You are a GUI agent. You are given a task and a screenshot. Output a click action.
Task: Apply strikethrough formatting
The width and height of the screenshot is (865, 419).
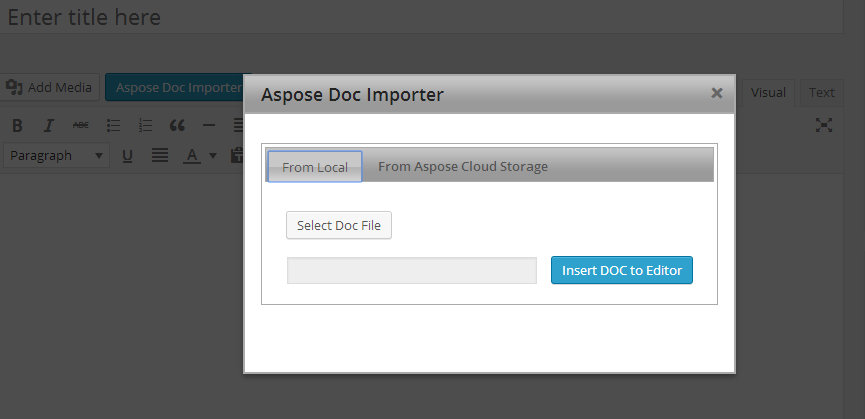81,126
